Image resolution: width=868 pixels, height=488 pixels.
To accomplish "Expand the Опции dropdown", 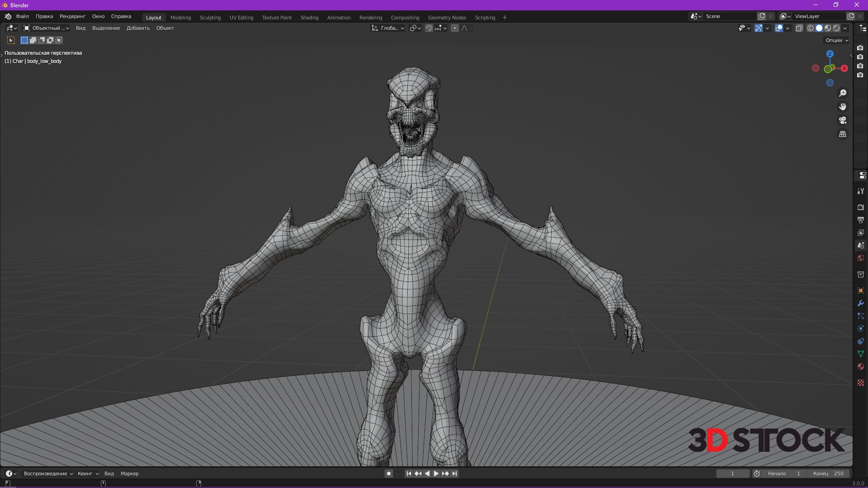I will pos(837,40).
